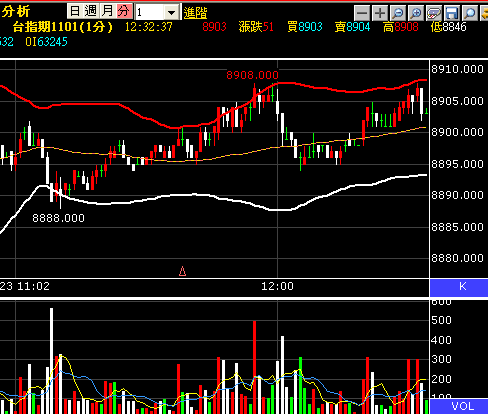Zoom out with the minus magnifier icon
This screenshot has width=488, height=414.
(x=398, y=13)
